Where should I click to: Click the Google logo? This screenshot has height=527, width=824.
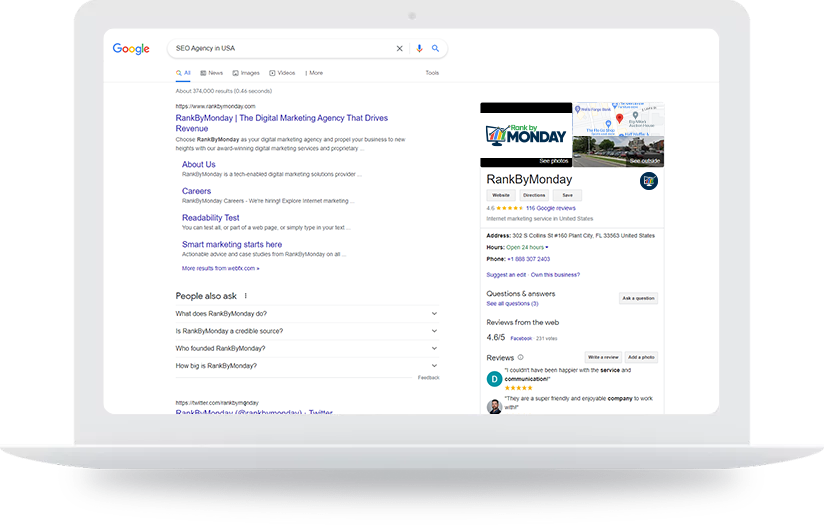(x=131, y=49)
